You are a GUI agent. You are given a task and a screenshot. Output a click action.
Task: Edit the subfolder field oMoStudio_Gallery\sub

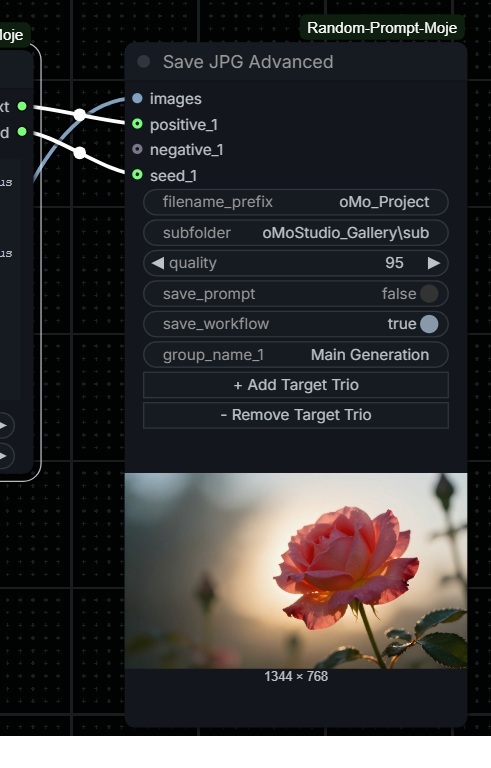(x=295, y=233)
